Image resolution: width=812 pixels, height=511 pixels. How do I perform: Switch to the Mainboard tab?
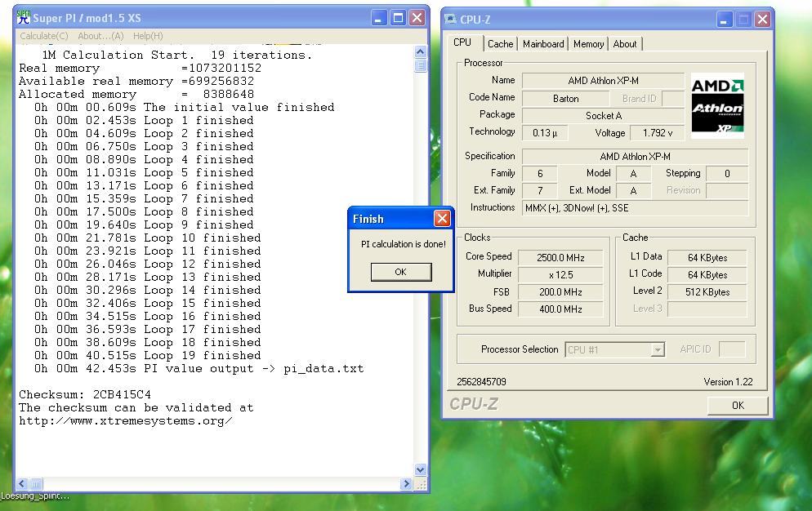(x=543, y=44)
